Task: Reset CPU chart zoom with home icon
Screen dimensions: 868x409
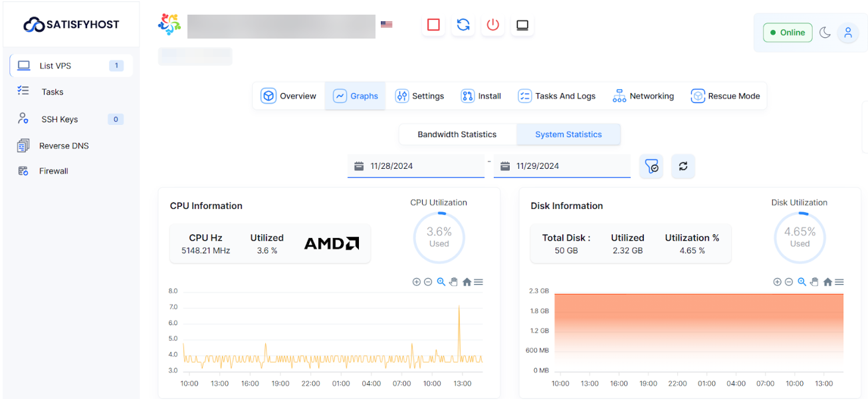Action: (467, 282)
